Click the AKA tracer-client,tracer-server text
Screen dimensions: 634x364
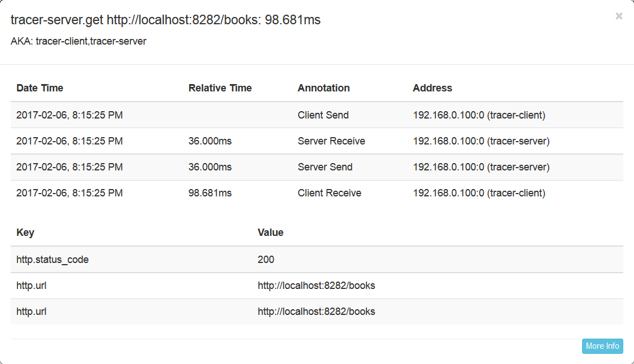pos(78,41)
